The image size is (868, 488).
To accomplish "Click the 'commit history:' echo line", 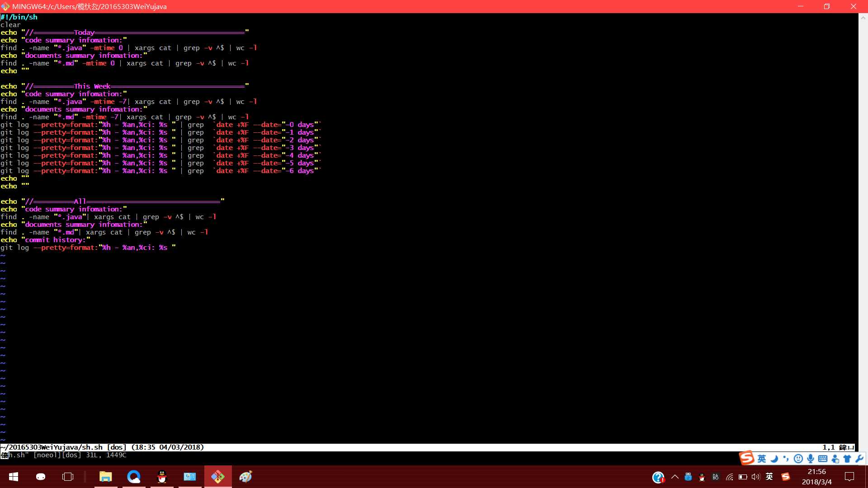I will click(x=45, y=240).
